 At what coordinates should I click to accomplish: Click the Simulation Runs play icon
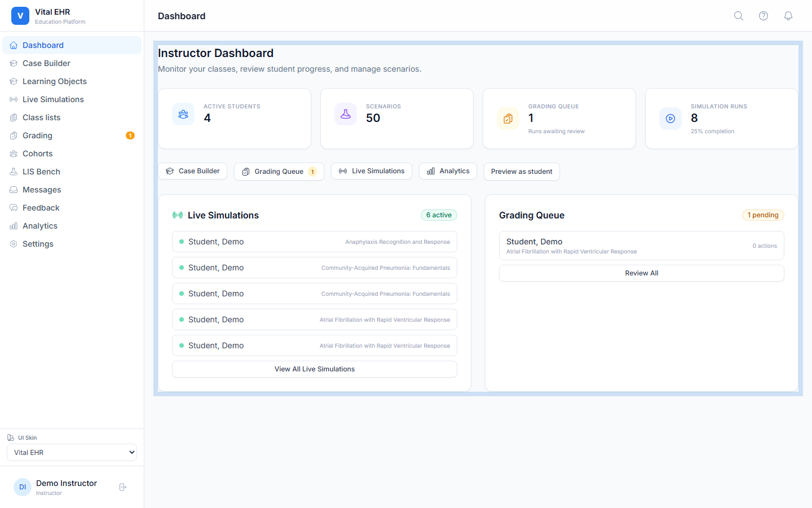click(670, 119)
